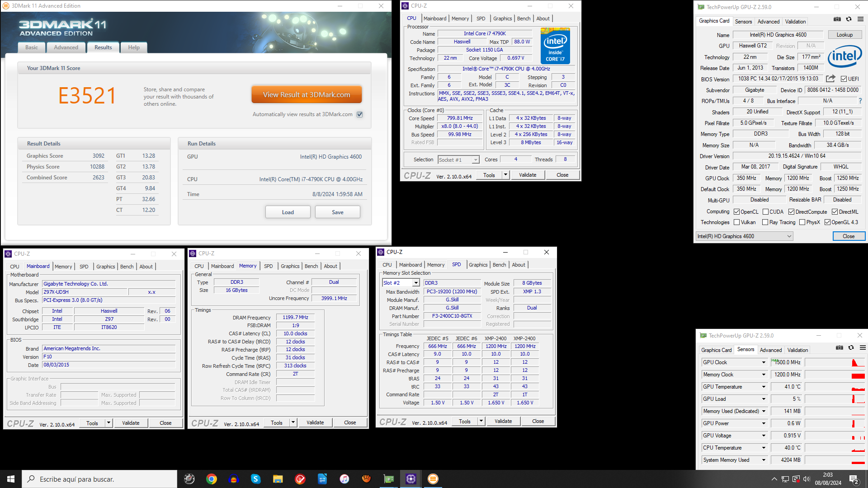Expand the GPU Clock sensor dropdown
Screen dimensions: 868x488
(764, 362)
